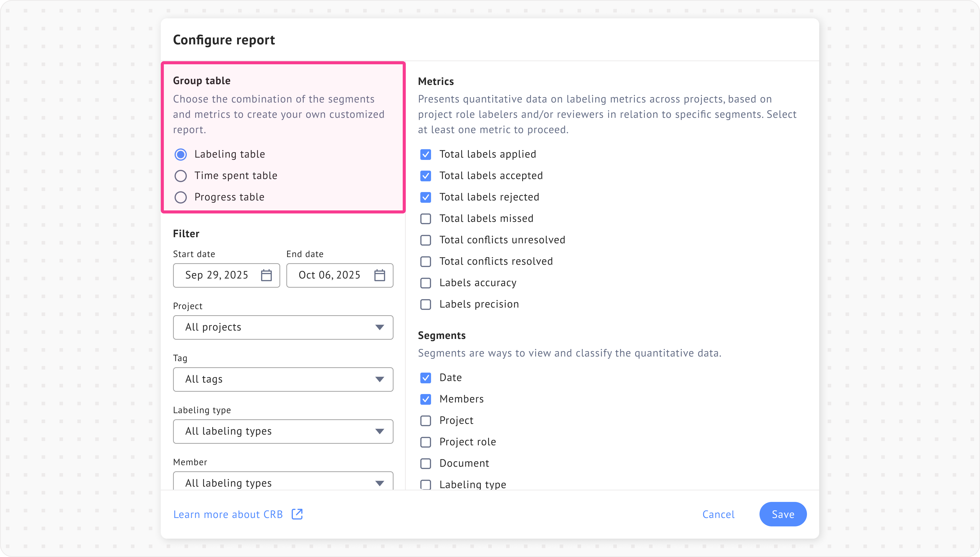
Task: Choose the Labeling table radio button
Action: click(181, 154)
